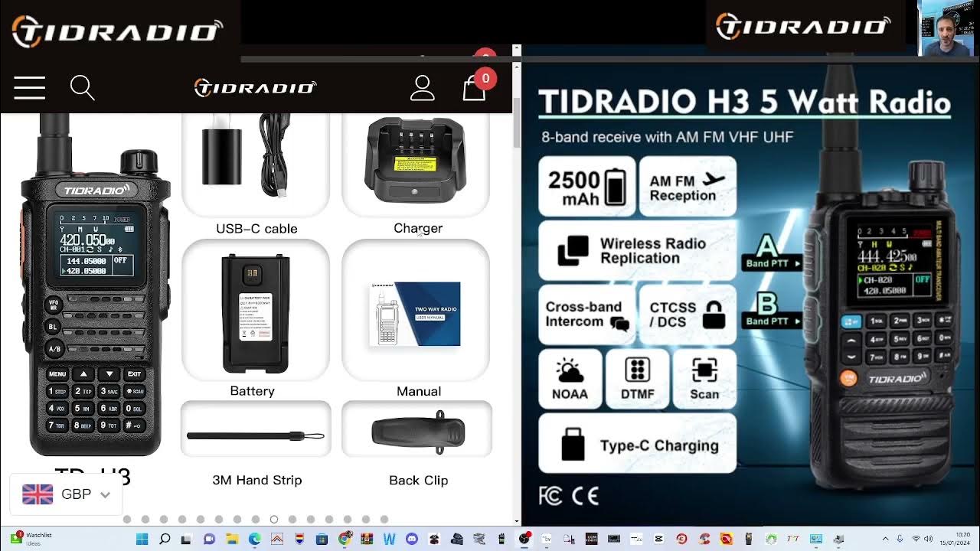Click the Wireless Radio Replication tile
The width and height of the screenshot is (980, 551).
(637, 250)
